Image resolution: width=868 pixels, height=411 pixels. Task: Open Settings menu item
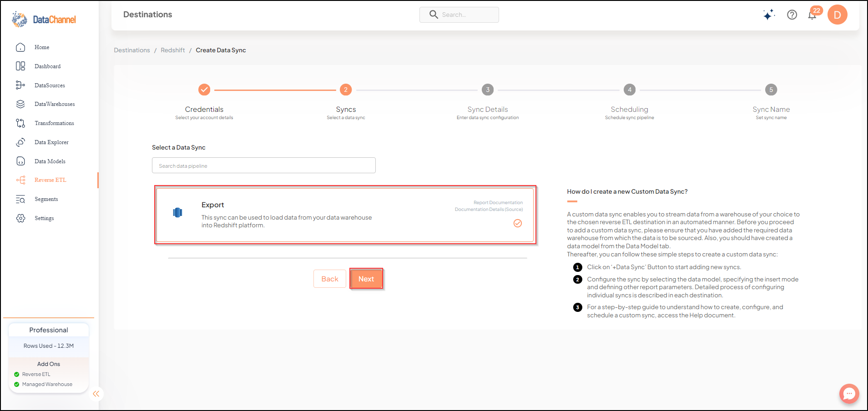coord(44,218)
